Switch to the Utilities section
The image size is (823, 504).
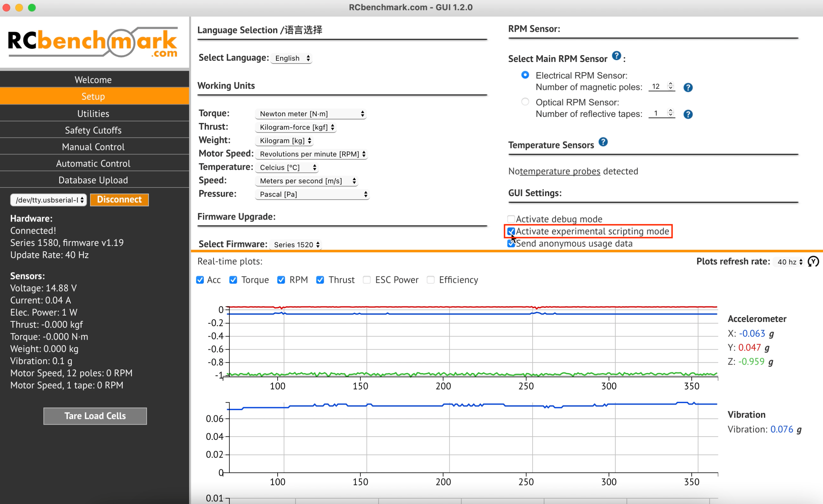pyautogui.click(x=93, y=113)
